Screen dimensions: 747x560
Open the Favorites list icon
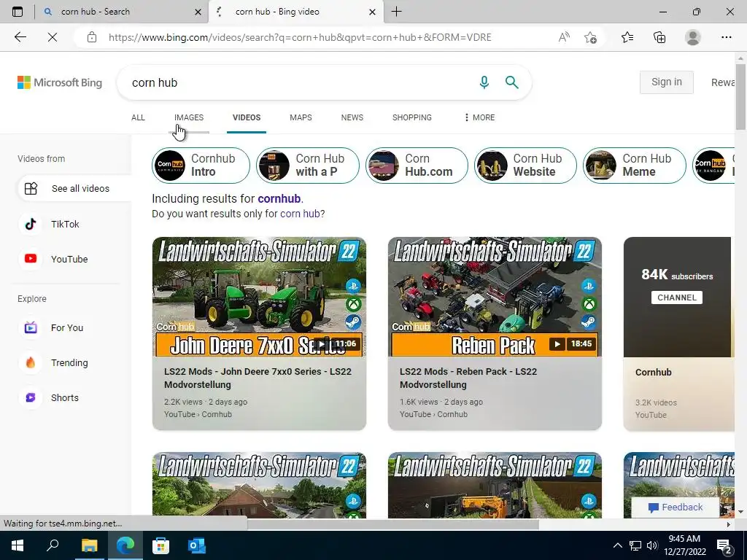coord(627,37)
